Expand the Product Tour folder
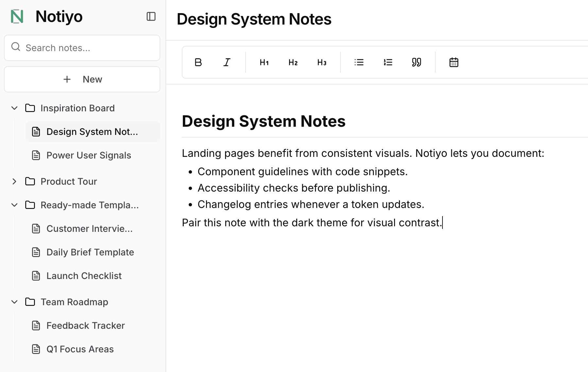The width and height of the screenshot is (588, 372). 14,181
